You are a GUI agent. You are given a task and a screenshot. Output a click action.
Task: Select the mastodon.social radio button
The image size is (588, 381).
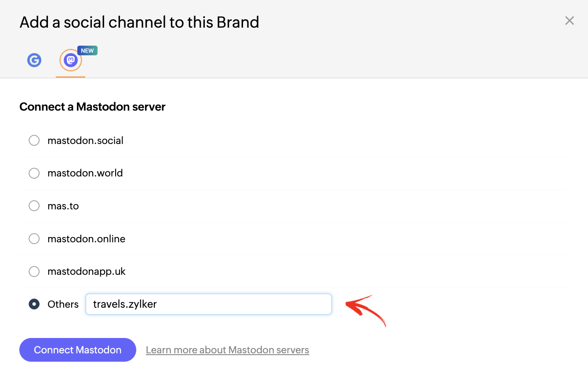coord(34,140)
